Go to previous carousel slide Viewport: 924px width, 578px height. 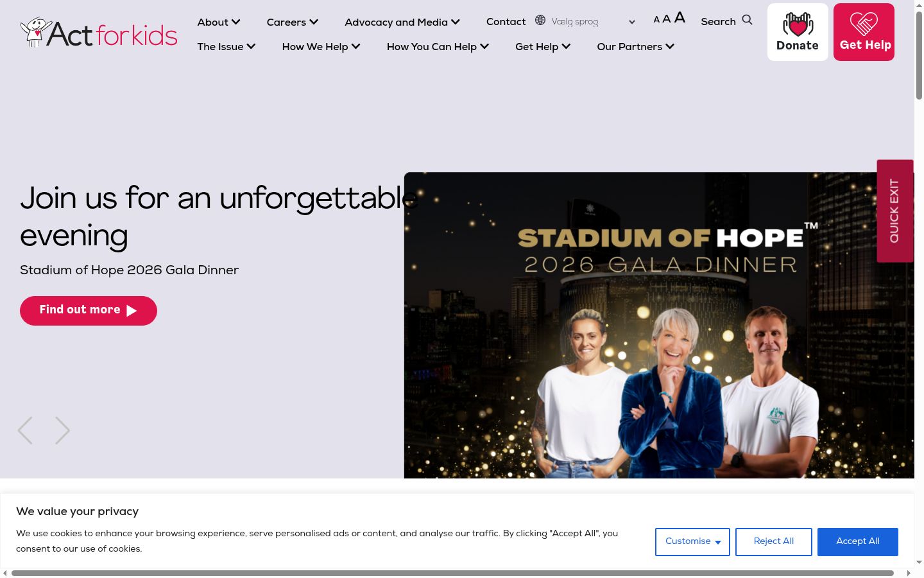[25, 430]
